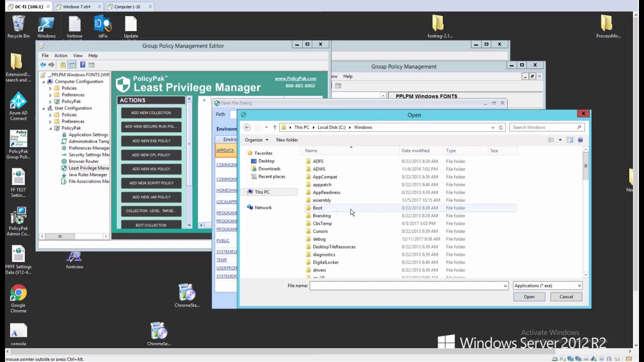Screen dimensions: 644x362
Task: Select the Verbose file desktop icon
Action: click(74, 27)
